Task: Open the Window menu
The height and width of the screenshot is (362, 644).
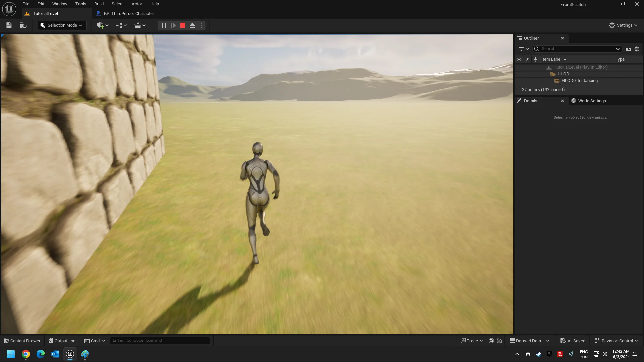Action: [x=60, y=4]
